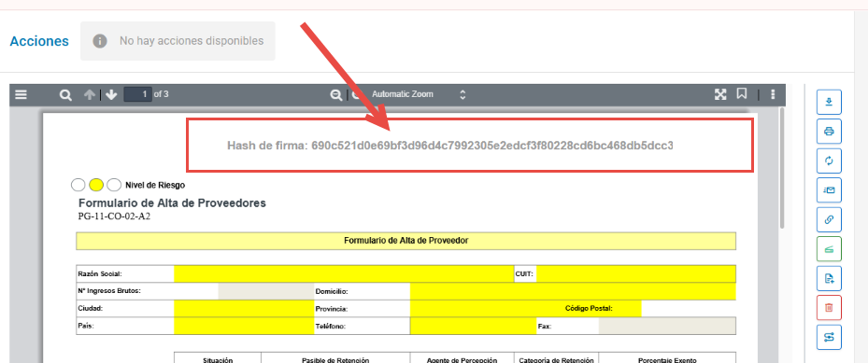Click the Teléfono yellow field

tap(474, 326)
